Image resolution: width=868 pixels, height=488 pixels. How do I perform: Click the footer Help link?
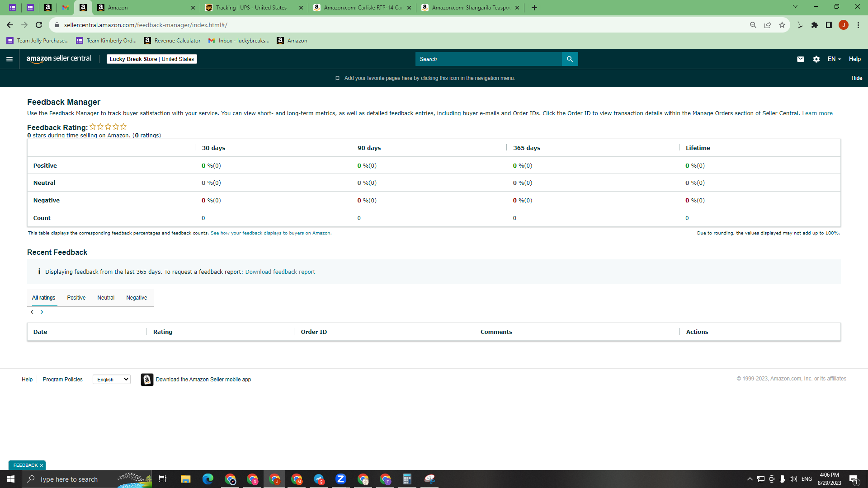click(27, 380)
